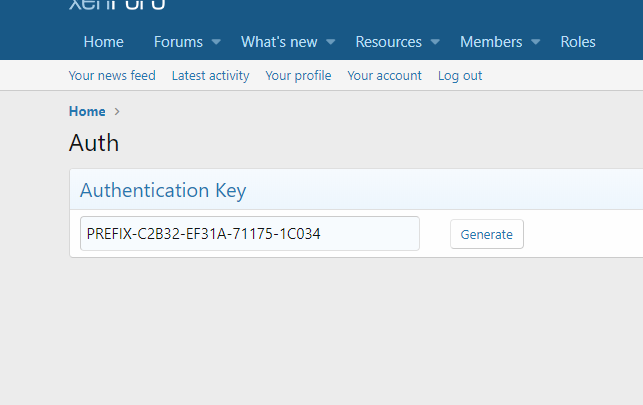The height and width of the screenshot is (405, 643).
Task: Open the Members navigation tab
Action: pyautogui.click(x=491, y=42)
